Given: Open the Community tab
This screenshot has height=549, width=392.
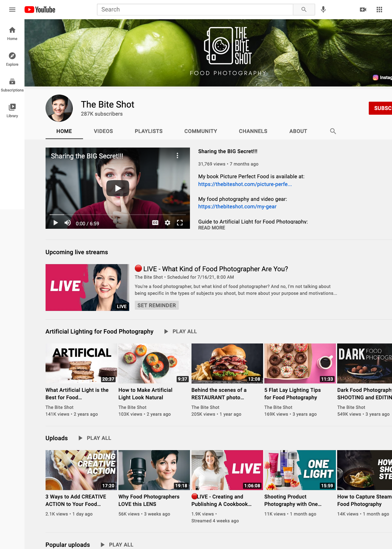Looking at the screenshot, I should 201,131.
